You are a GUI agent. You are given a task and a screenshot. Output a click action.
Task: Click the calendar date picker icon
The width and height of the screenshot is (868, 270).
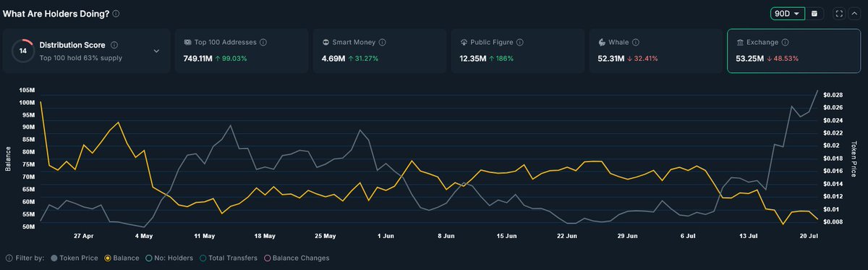(814, 13)
